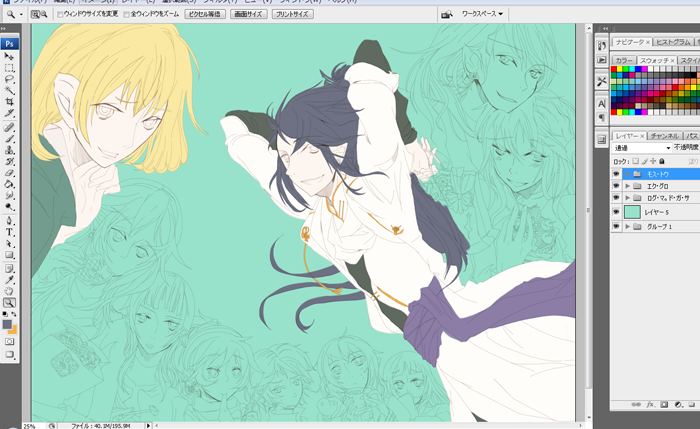Hide the グループ 1 group

pyautogui.click(x=617, y=227)
